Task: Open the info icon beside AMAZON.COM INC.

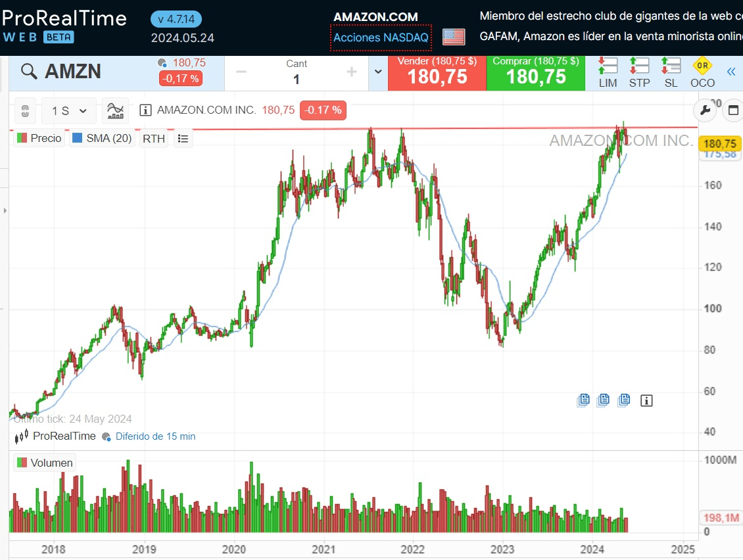Action: pos(146,110)
